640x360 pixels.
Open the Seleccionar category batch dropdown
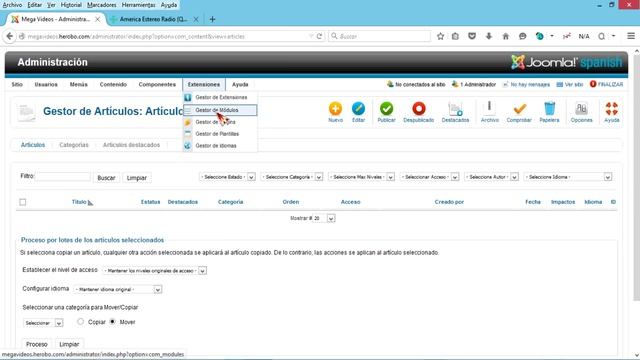click(43, 323)
